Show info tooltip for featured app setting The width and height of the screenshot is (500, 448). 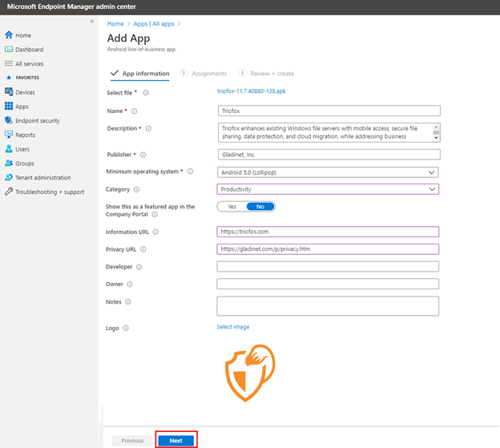tap(155, 215)
